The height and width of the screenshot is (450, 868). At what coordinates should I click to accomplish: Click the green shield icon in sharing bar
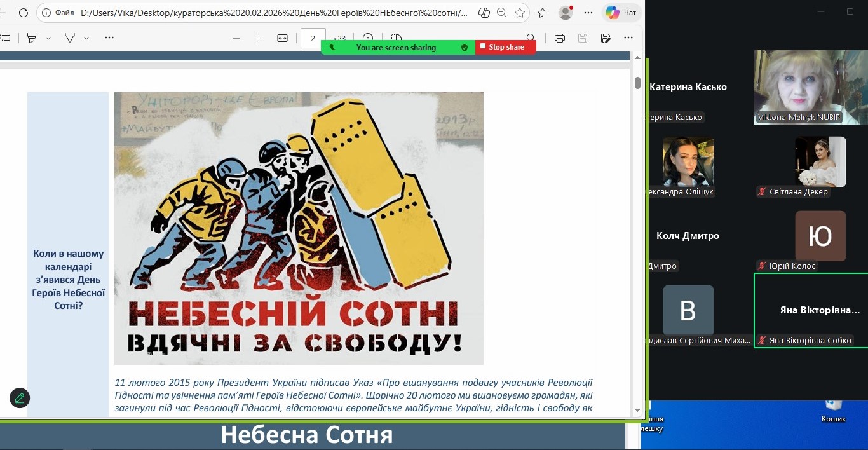(465, 47)
